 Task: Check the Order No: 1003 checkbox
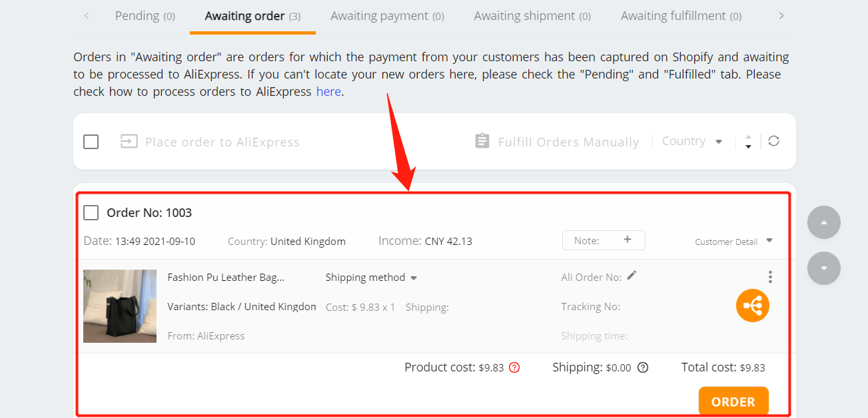coord(91,213)
